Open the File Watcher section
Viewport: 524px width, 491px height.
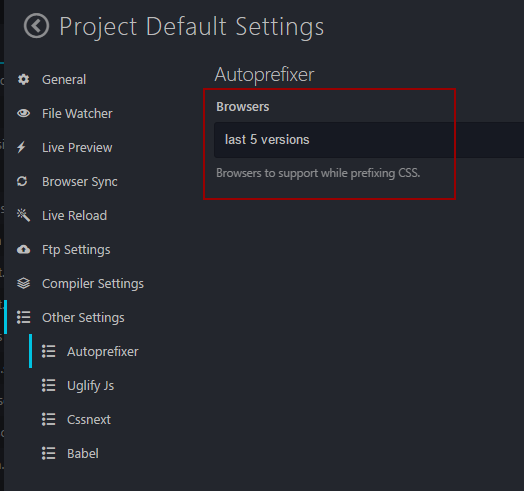pyautogui.click(x=77, y=114)
